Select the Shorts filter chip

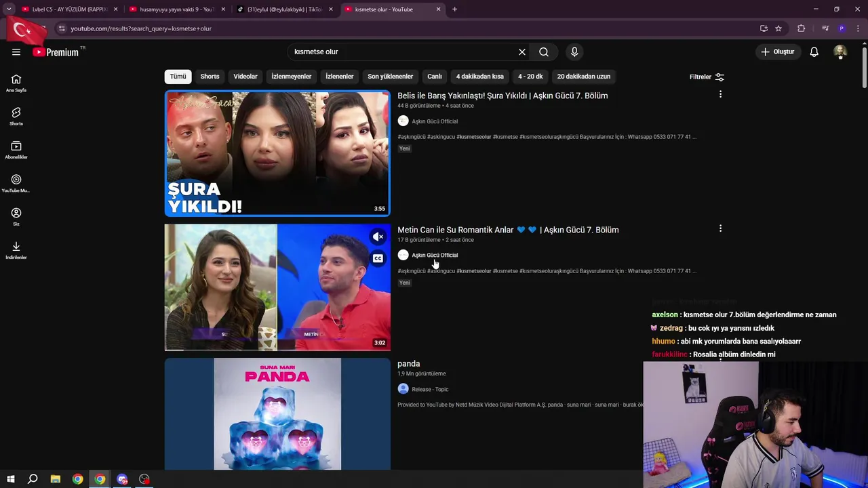210,77
